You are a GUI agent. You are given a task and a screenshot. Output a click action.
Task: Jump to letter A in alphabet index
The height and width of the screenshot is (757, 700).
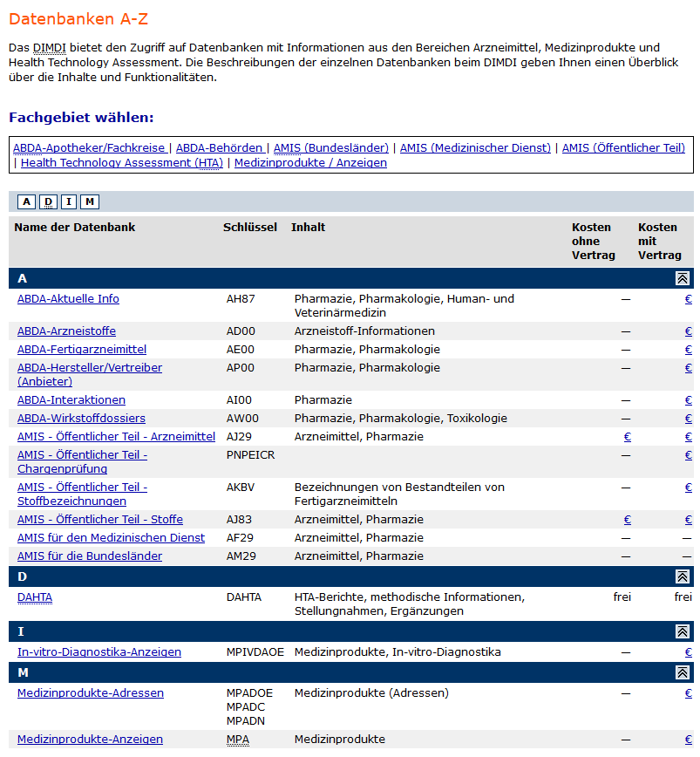tap(27, 202)
